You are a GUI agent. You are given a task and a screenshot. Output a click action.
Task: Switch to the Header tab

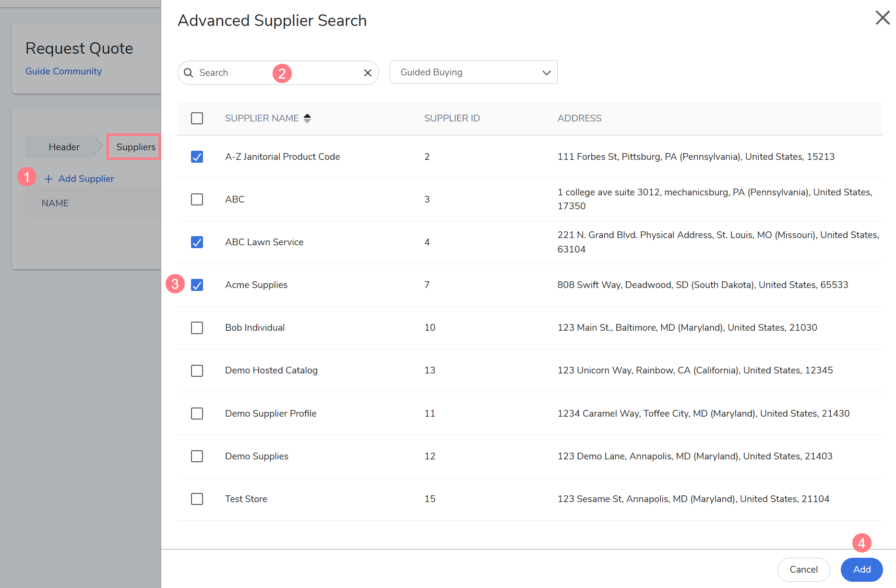point(64,147)
